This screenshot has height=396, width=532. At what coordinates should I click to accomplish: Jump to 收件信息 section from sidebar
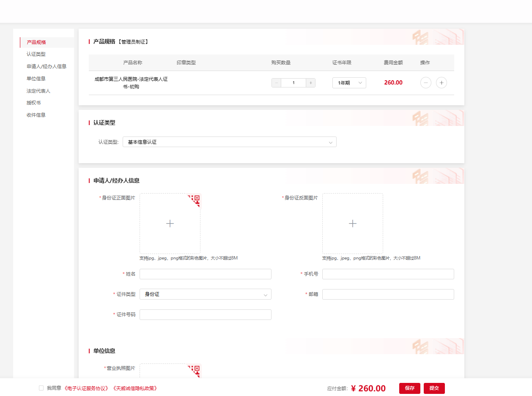36,115
